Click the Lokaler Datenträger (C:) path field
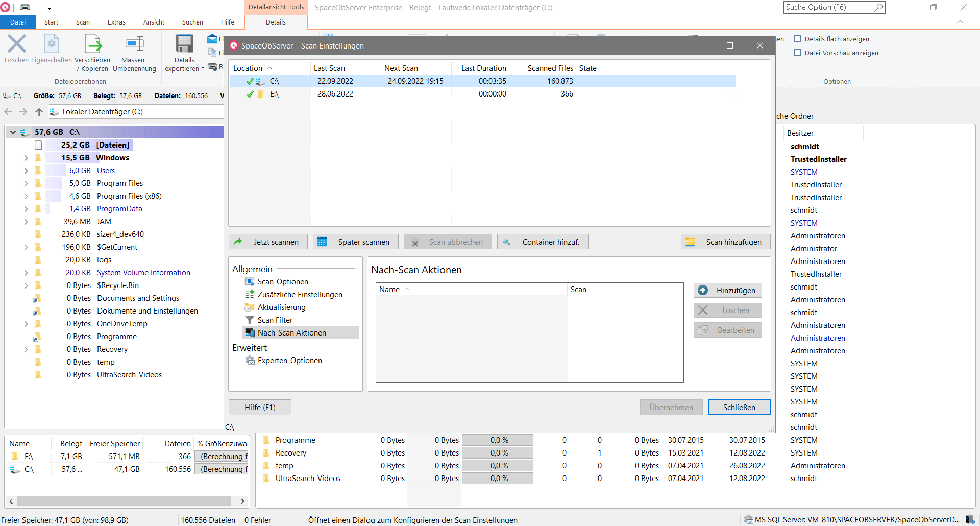980x526 pixels. click(135, 112)
